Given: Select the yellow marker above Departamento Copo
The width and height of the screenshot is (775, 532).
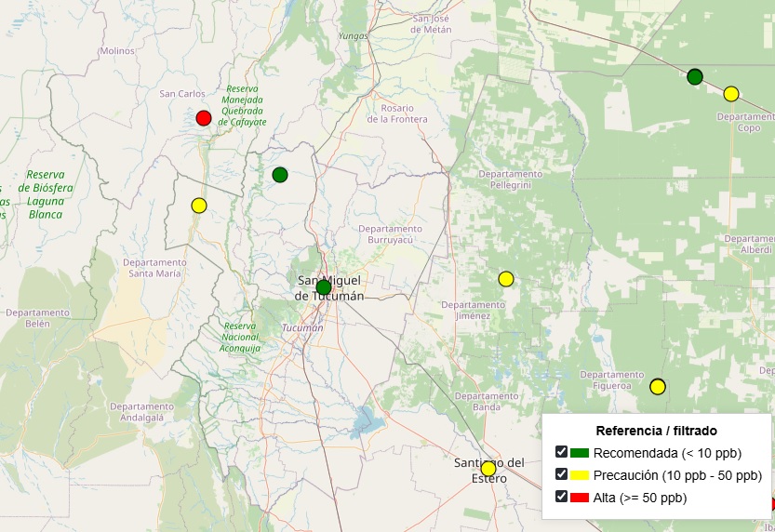Looking at the screenshot, I should coord(731,94).
